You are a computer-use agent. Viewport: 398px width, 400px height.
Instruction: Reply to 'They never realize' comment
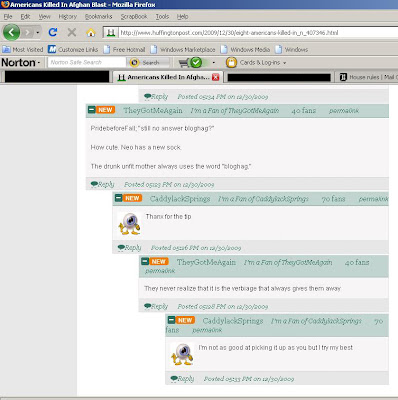(x=156, y=306)
